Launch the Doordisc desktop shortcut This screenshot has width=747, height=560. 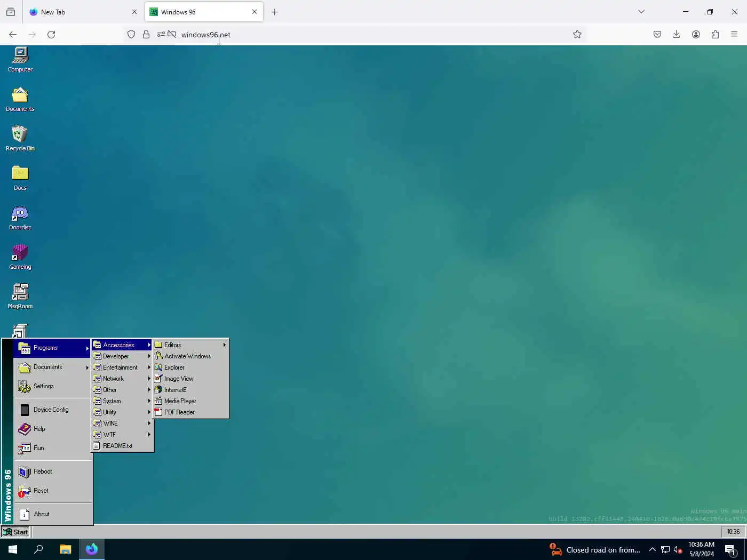pyautogui.click(x=20, y=218)
